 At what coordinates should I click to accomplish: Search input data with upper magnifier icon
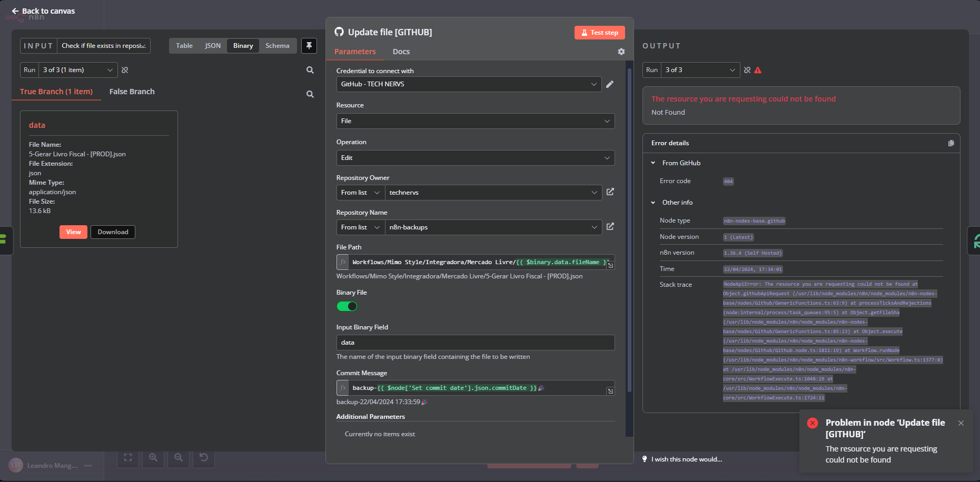click(310, 70)
